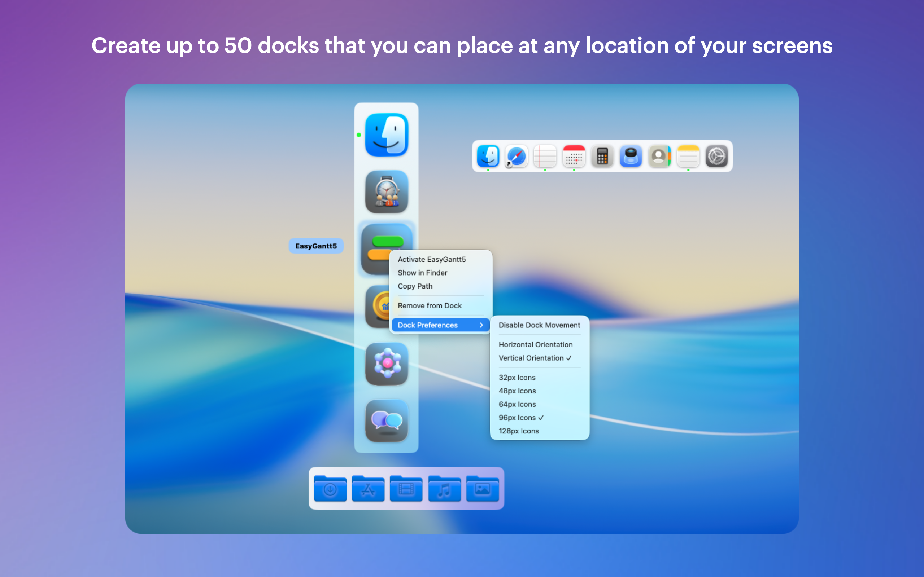
Task: Open the Downloads folder stack
Action: [330, 489]
